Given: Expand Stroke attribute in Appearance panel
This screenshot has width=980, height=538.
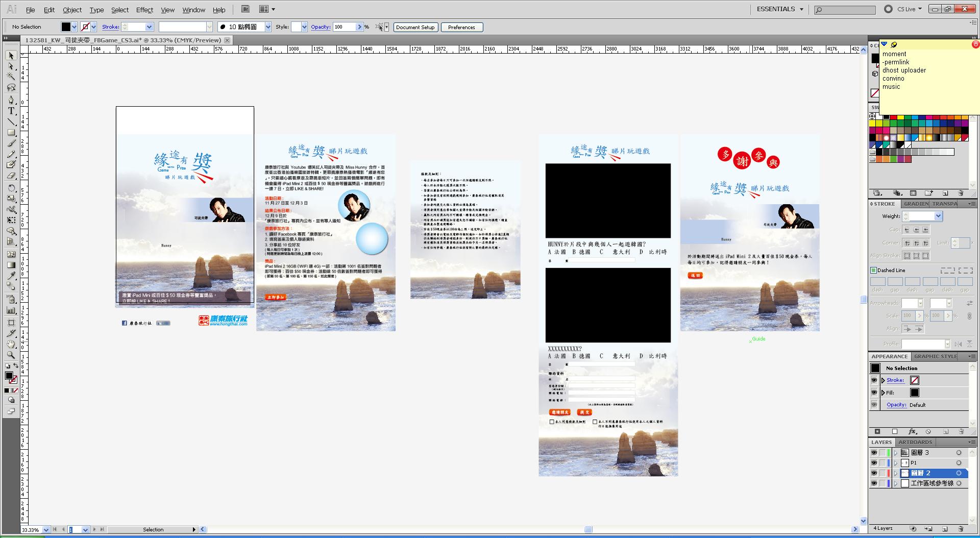Looking at the screenshot, I should [883, 380].
